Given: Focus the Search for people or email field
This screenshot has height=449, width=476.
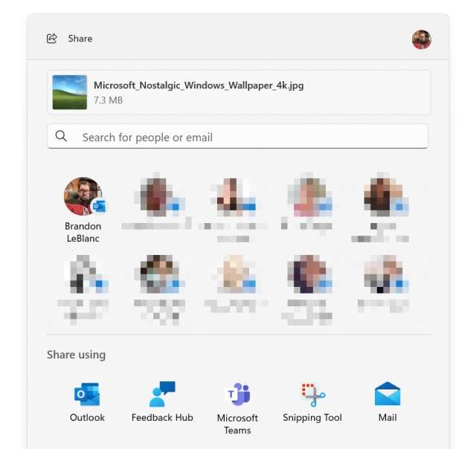Looking at the screenshot, I should [x=238, y=136].
